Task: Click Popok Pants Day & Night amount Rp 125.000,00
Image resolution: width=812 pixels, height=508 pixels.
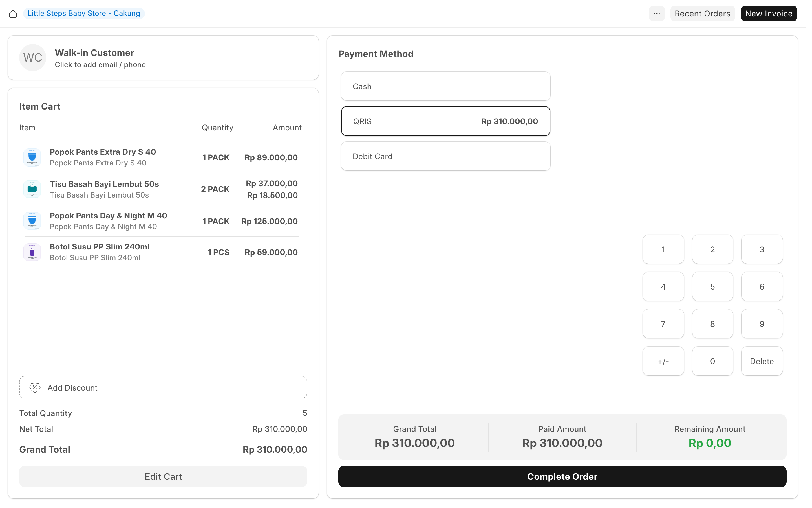Action: tap(270, 221)
